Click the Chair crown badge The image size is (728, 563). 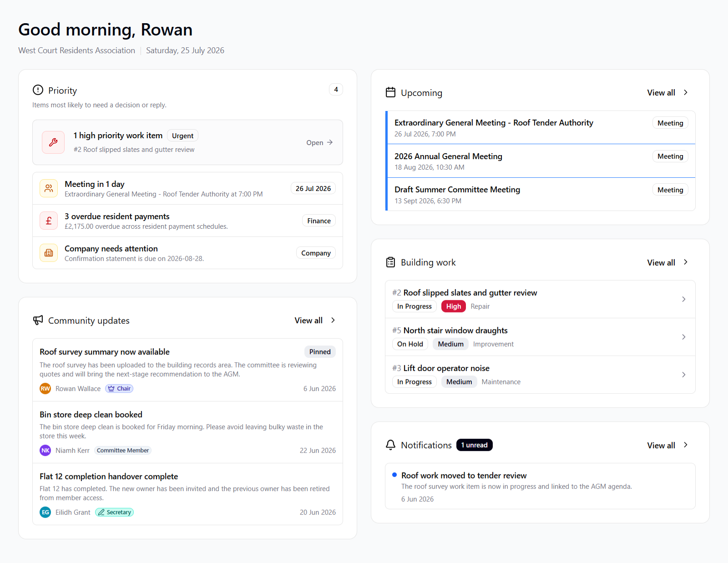pyautogui.click(x=119, y=388)
